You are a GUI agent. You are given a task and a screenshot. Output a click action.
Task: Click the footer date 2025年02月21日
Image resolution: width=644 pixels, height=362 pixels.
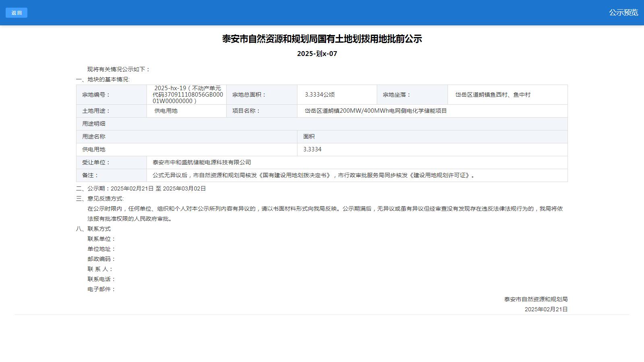[546, 309]
